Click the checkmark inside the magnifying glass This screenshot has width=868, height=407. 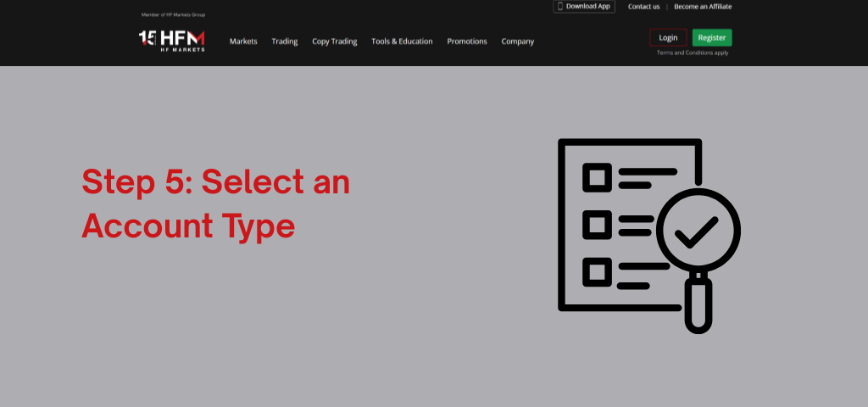tap(698, 232)
